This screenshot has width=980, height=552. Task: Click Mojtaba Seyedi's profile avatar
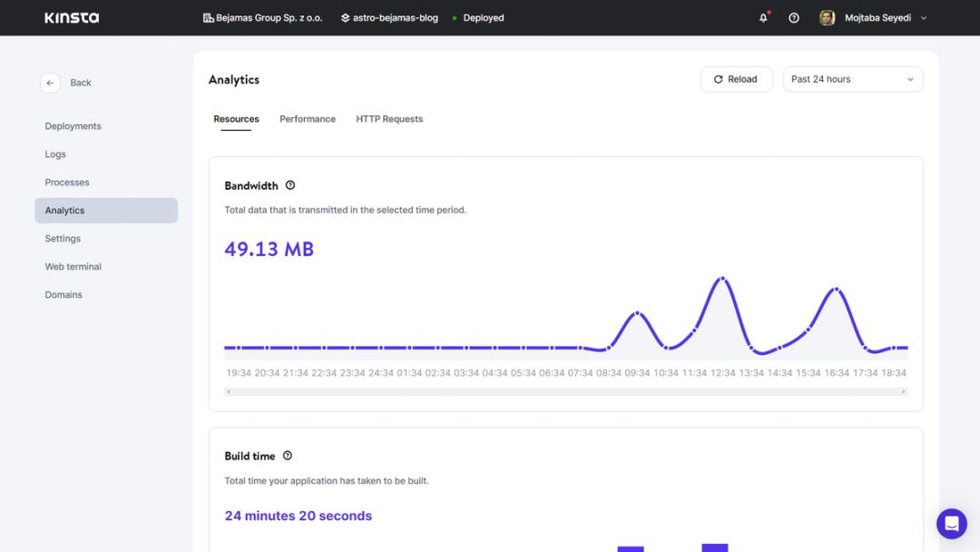(827, 17)
